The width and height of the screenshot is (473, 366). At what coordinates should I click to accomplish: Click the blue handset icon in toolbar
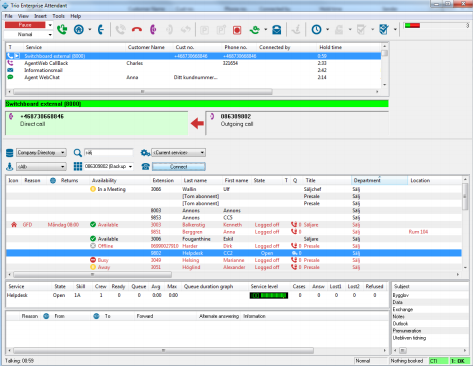[101, 30]
